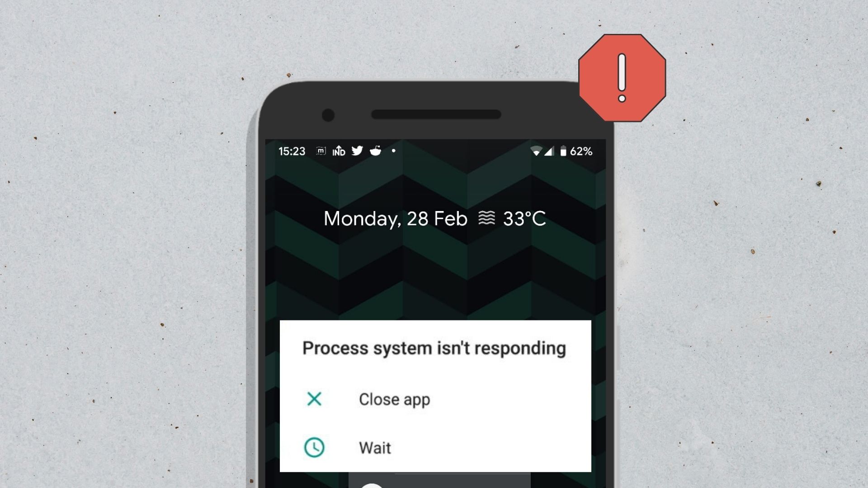Viewport: 868px width, 488px height.
Task: Click the notification dot in status bar
Action: [x=393, y=151]
